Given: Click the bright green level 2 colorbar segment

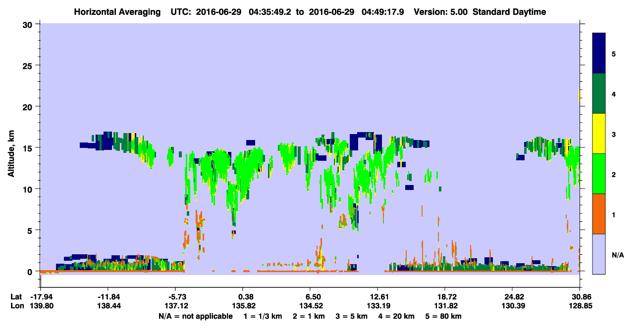Looking at the screenshot, I should point(599,174).
